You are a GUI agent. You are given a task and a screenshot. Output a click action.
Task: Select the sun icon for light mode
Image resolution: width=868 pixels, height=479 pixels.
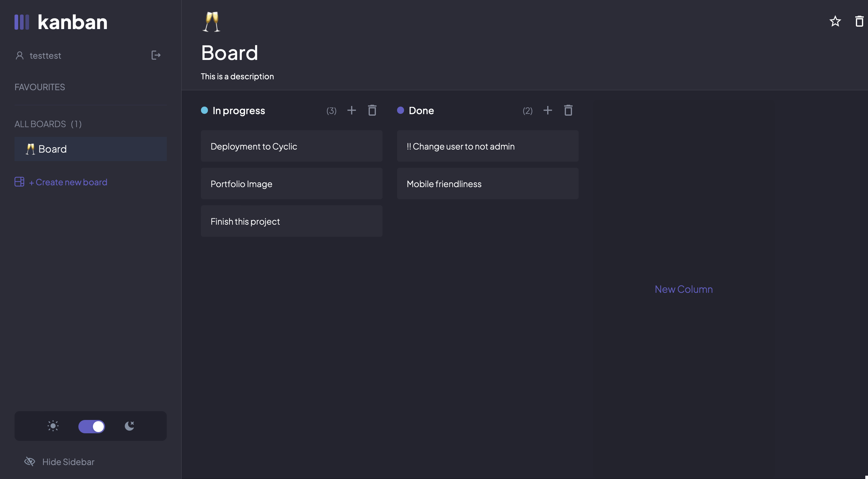53,426
